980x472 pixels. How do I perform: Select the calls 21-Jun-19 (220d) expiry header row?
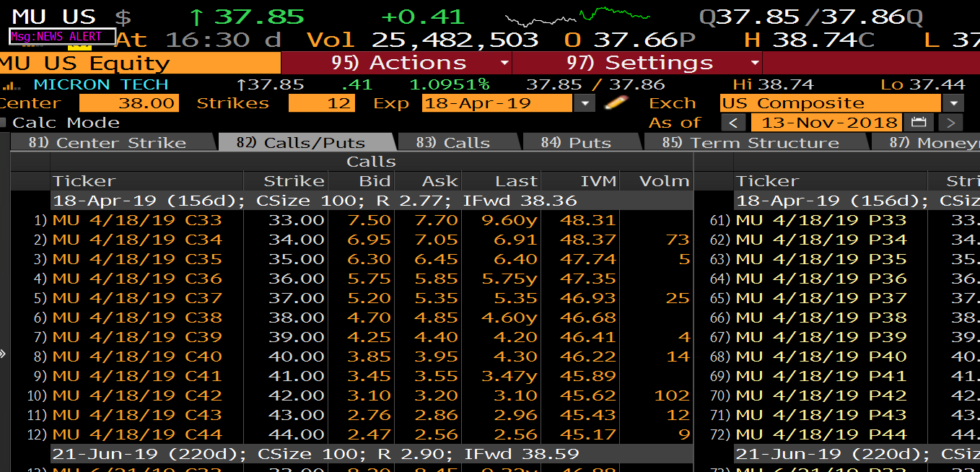coord(372,454)
